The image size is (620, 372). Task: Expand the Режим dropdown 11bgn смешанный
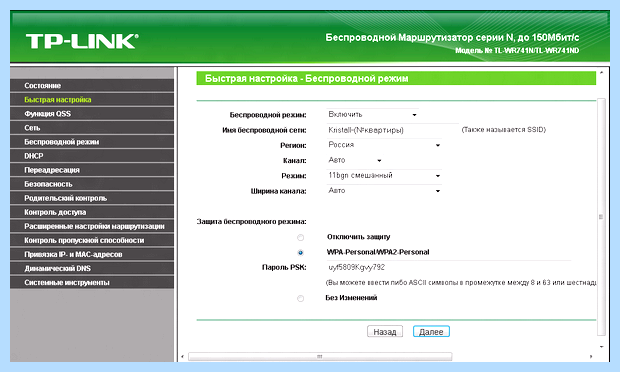click(384, 176)
